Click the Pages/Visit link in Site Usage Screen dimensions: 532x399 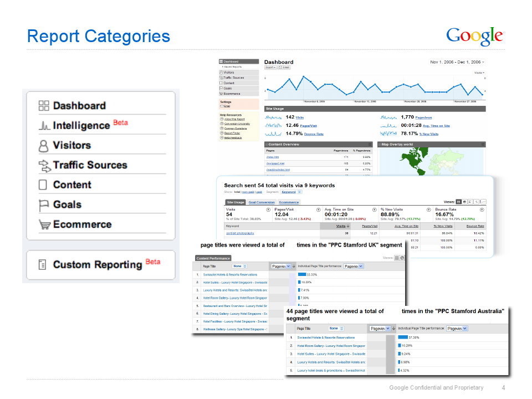pyautogui.click(x=309, y=126)
